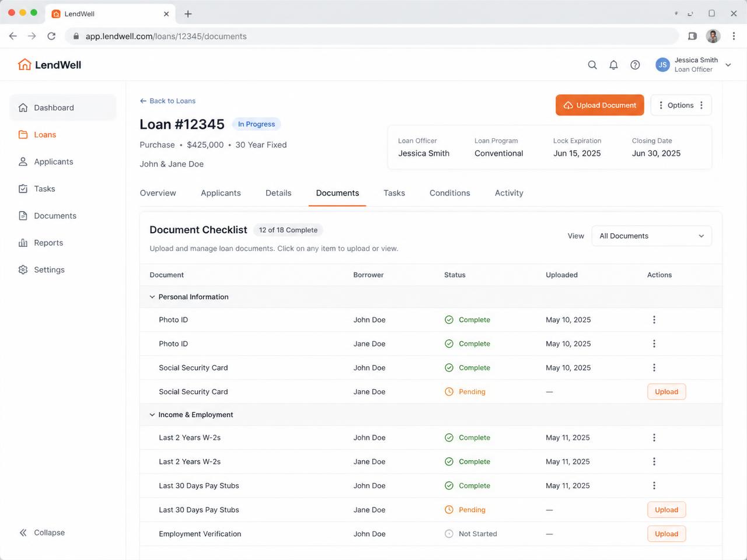Screen dimensions: 747x560
Task: Upload Jane Doe's Last 30 Days Pay Stubs
Action: pyautogui.click(x=666, y=510)
